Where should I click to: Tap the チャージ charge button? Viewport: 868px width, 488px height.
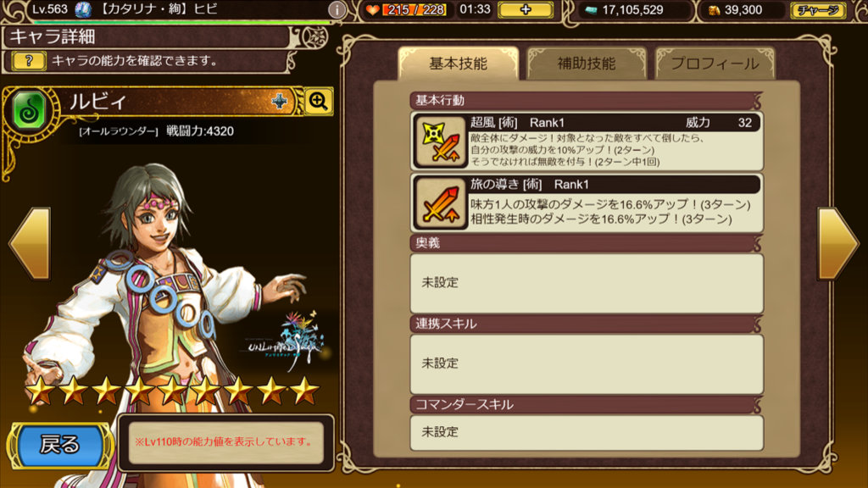(818, 10)
